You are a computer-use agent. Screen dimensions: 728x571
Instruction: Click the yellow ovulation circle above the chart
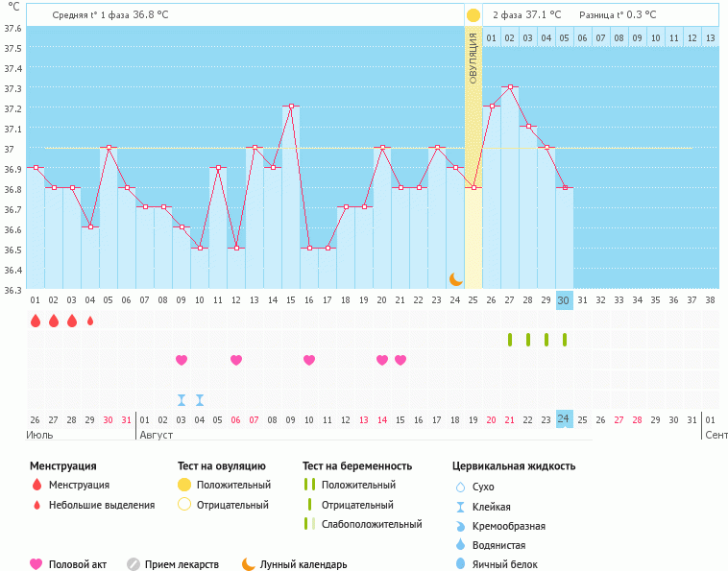coord(473,15)
